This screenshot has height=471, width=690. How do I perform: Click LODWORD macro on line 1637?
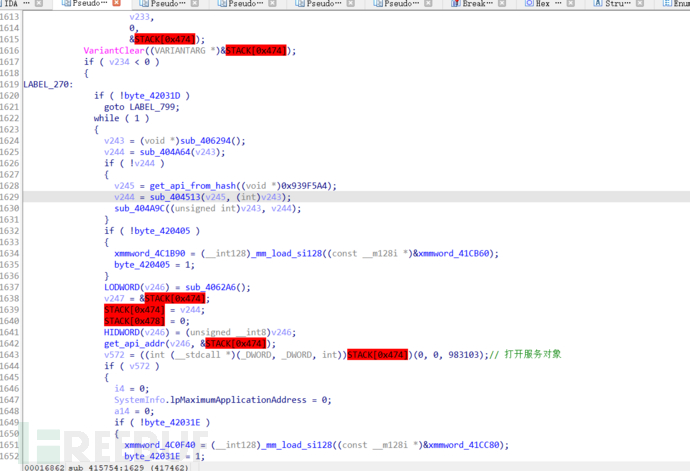[x=122, y=287]
